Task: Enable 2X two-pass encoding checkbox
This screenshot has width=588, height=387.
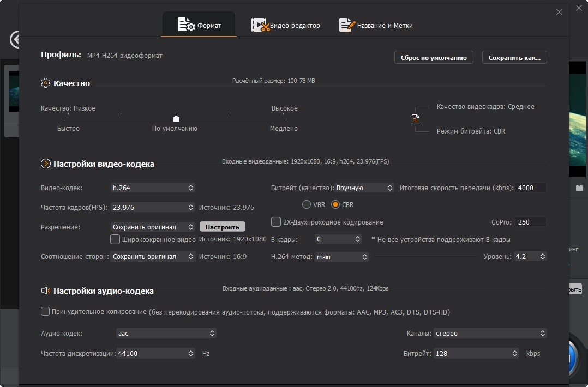Action: [275, 222]
